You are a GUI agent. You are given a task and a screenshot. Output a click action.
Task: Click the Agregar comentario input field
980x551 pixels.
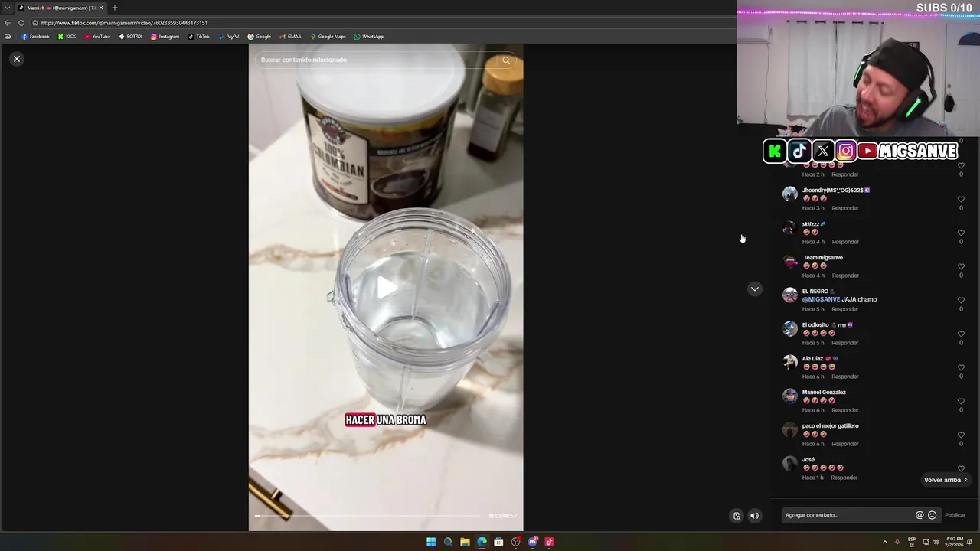pyautogui.click(x=848, y=515)
